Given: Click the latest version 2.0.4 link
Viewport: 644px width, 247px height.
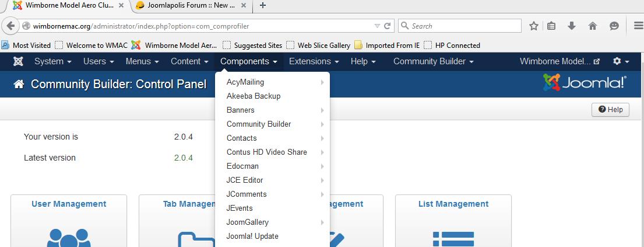Looking at the screenshot, I should 184,158.
